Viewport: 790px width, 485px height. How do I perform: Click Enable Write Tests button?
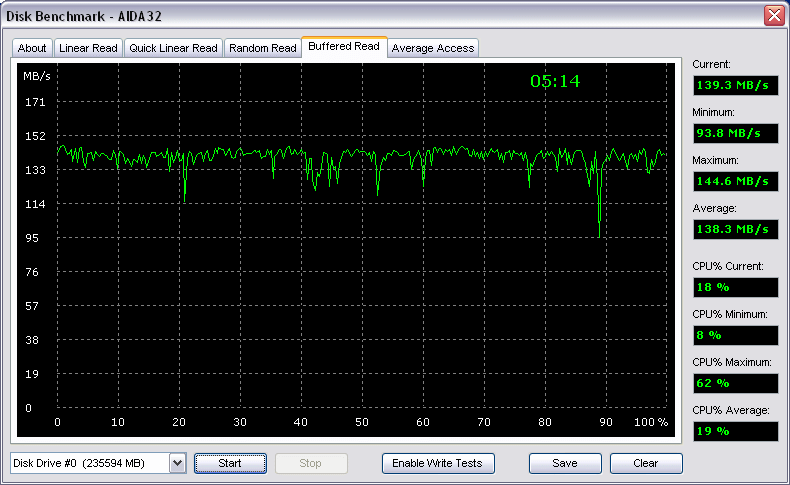click(x=438, y=463)
